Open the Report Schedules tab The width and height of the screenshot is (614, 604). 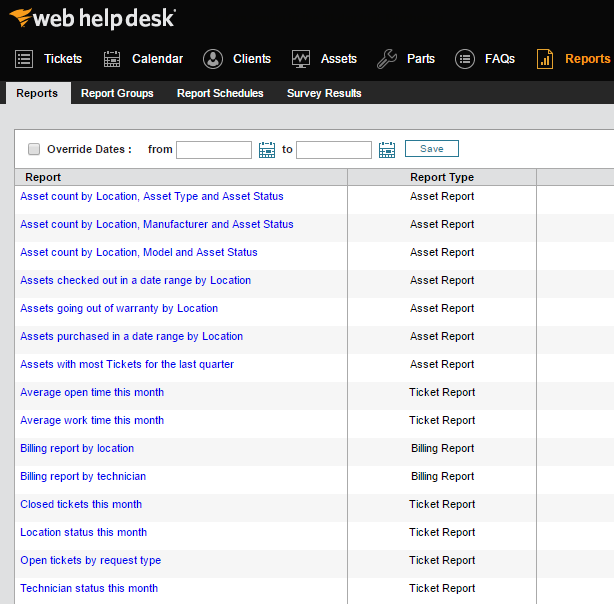[220, 93]
